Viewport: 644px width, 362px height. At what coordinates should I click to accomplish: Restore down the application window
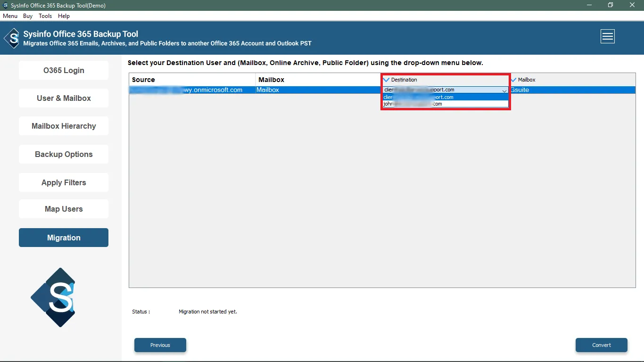(611, 5)
